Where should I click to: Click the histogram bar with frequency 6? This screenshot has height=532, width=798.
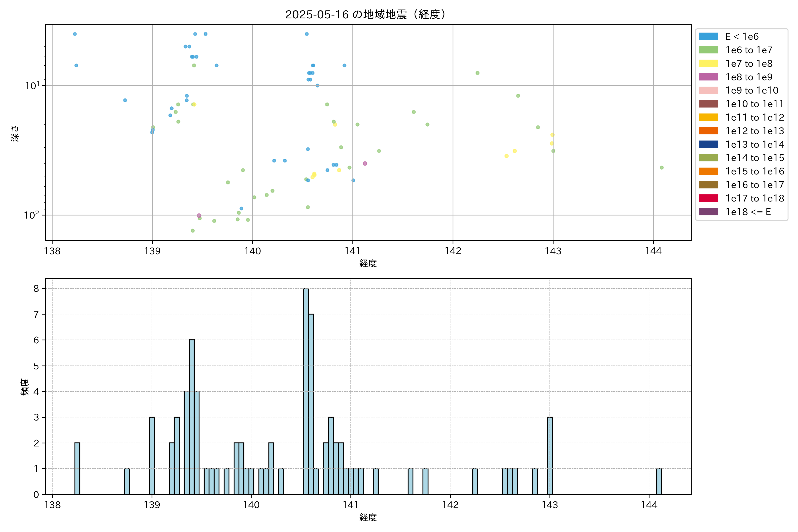[192, 417]
